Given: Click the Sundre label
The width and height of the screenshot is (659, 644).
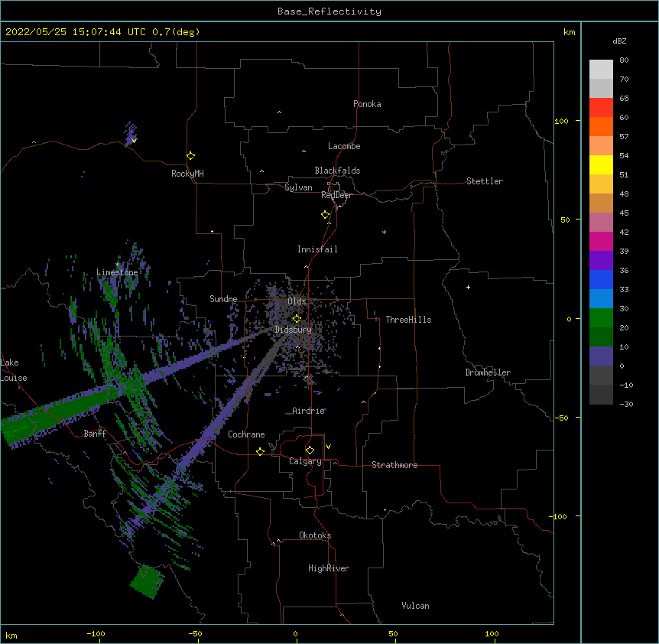Looking at the screenshot, I should (223, 299).
